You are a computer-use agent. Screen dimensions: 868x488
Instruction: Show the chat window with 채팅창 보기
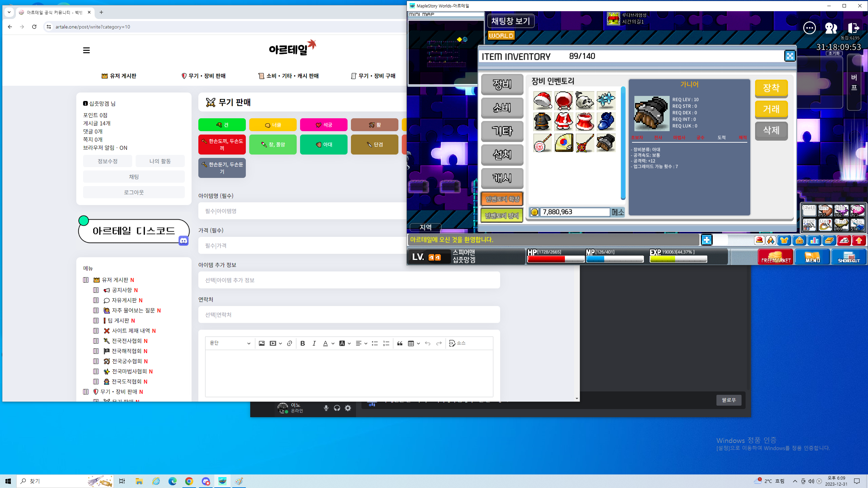click(511, 21)
